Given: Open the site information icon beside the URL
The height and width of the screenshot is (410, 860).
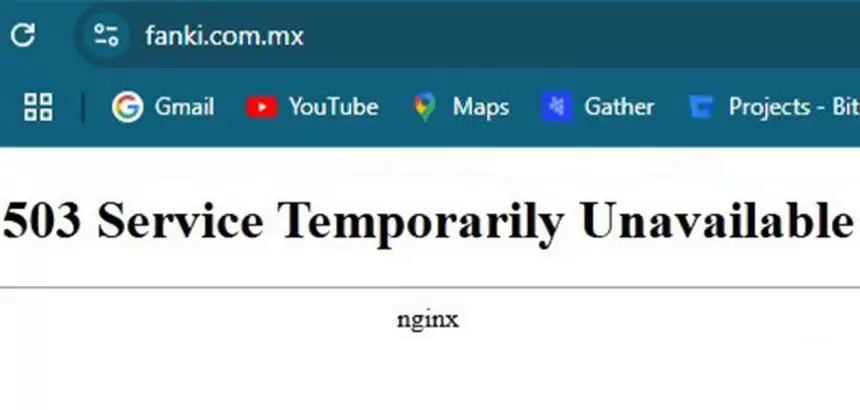Looking at the screenshot, I should pos(106,35).
